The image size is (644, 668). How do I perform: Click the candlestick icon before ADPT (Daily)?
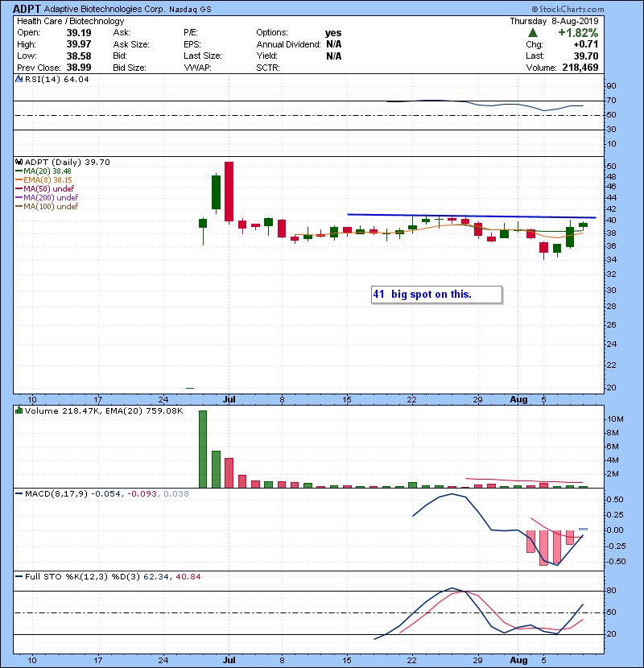19,162
